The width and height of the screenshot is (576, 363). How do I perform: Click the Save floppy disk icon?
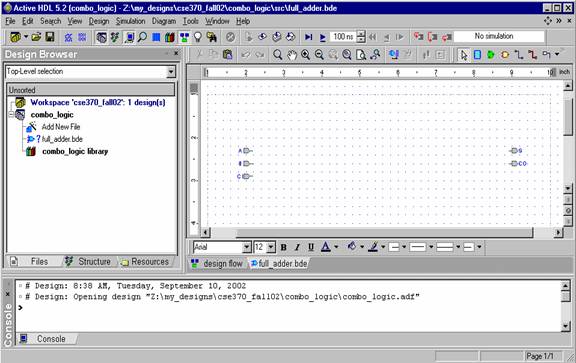(x=50, y=37)
